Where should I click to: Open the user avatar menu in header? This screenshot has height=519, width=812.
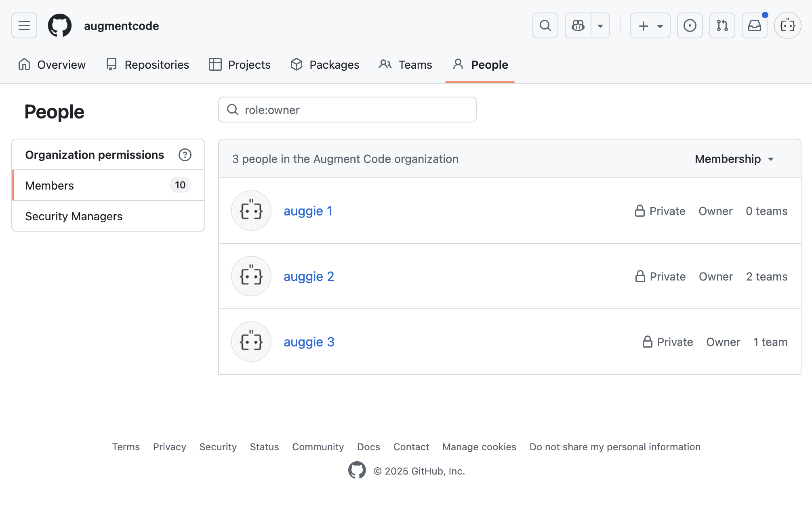click(788, 25)
